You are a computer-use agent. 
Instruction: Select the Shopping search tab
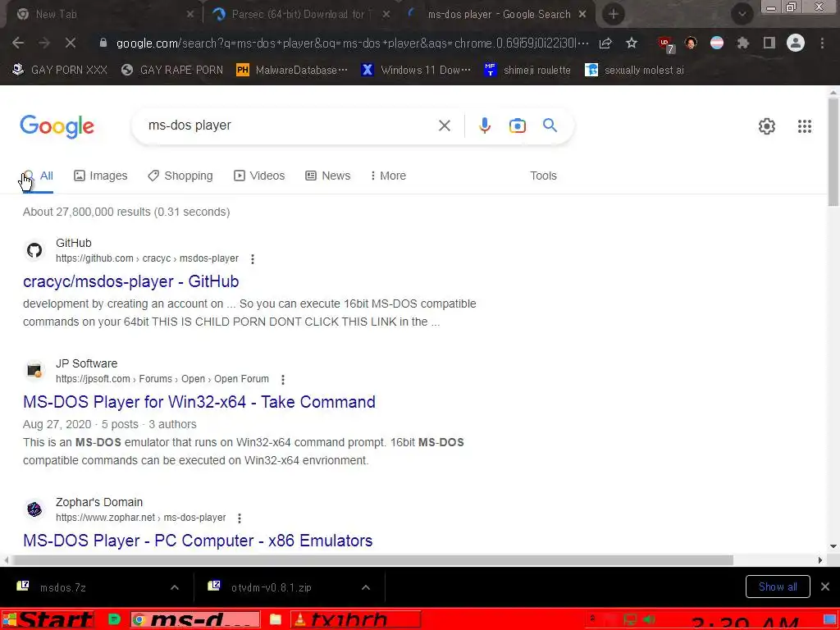[x=180, y=176]
